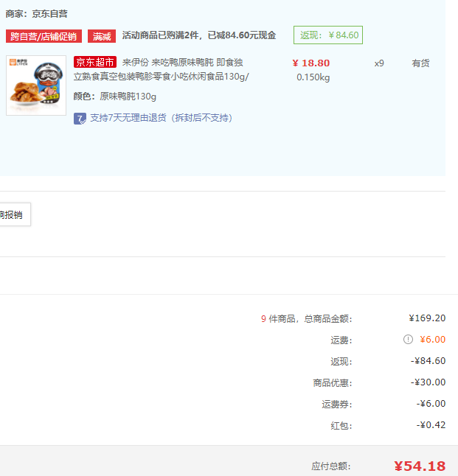Select the 9 件商品 总商品金额 label

[307, 319]
